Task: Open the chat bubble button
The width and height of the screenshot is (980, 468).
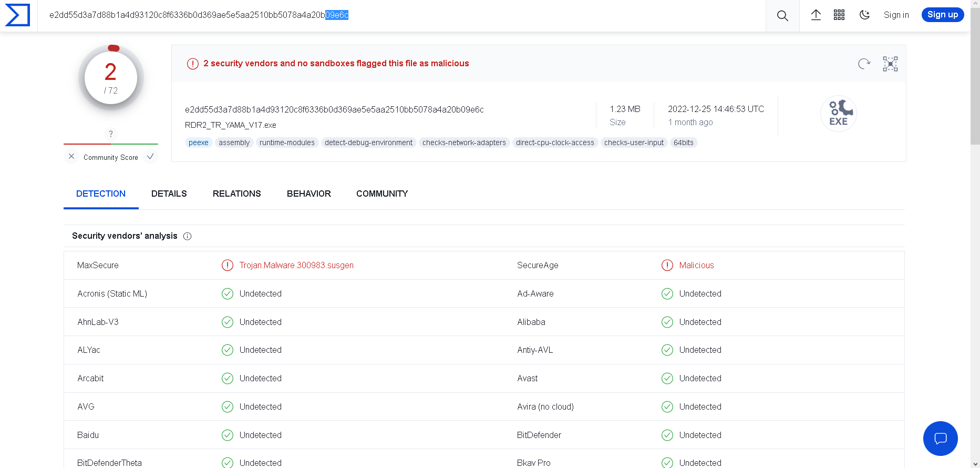Action: (941, 439)
